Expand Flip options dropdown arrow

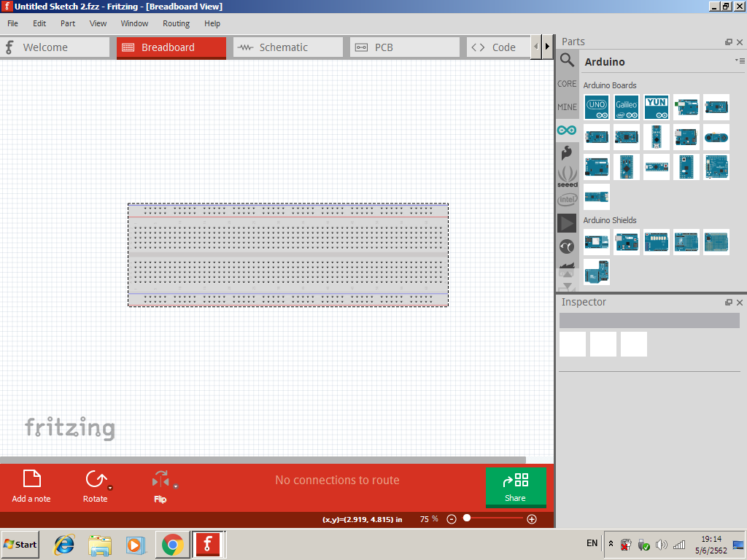pos(175,486)
